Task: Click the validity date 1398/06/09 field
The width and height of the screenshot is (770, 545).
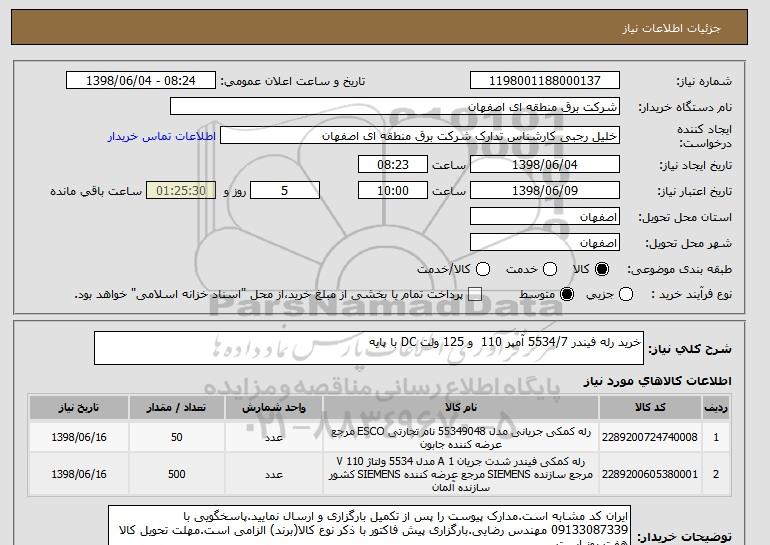Action: point(545,191)
